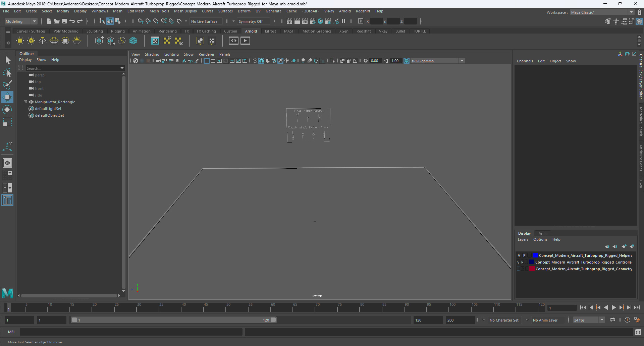Create Arnold area light from shelf
The image size is (644, 346).
coord(20,41)
